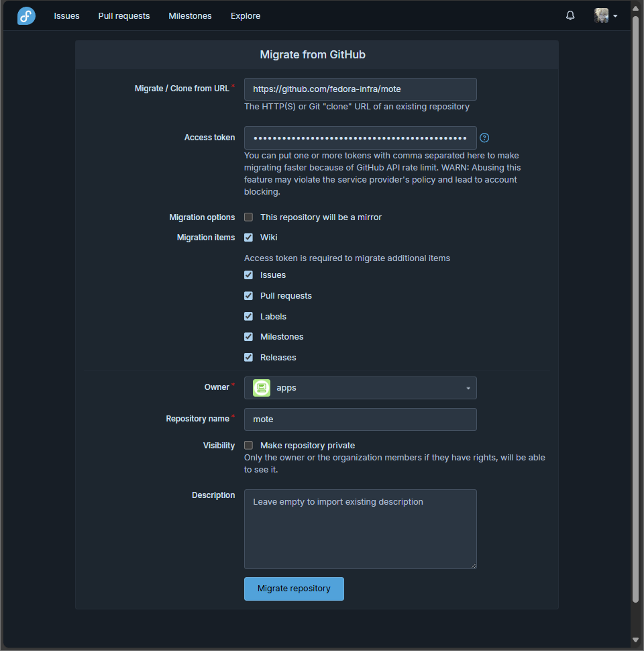Viewport: 644px width, 651px height.
Task: Click the Fedora logo home icon
Action: point(26,15)
